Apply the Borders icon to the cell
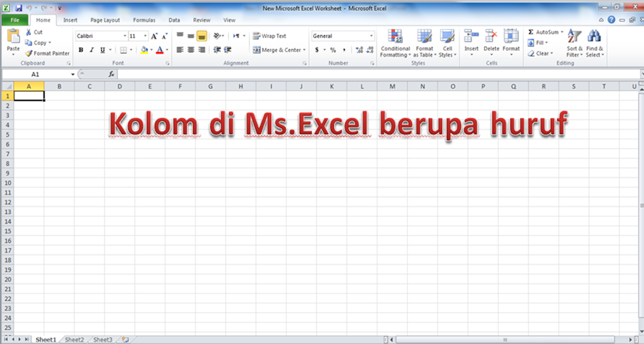 click(x=123, y=50)
